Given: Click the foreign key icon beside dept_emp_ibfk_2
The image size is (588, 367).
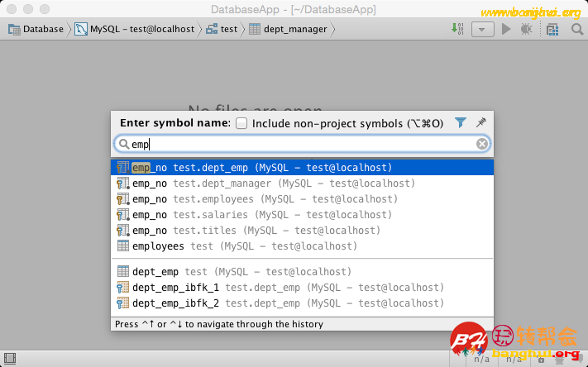Looking at the screenshot, I should (123, 303).
